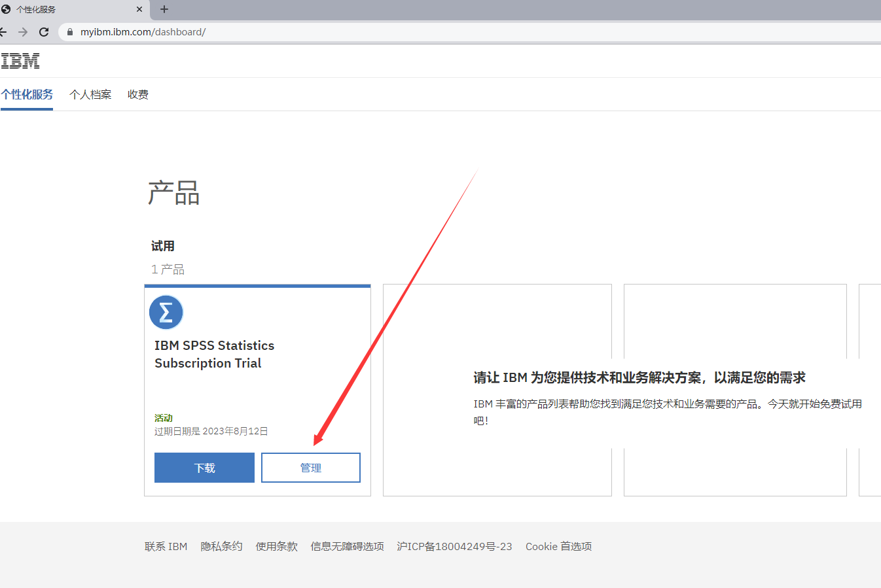Screen dimensions: 881x588
Task: Click the 管理 manage button
Action: 310,467
